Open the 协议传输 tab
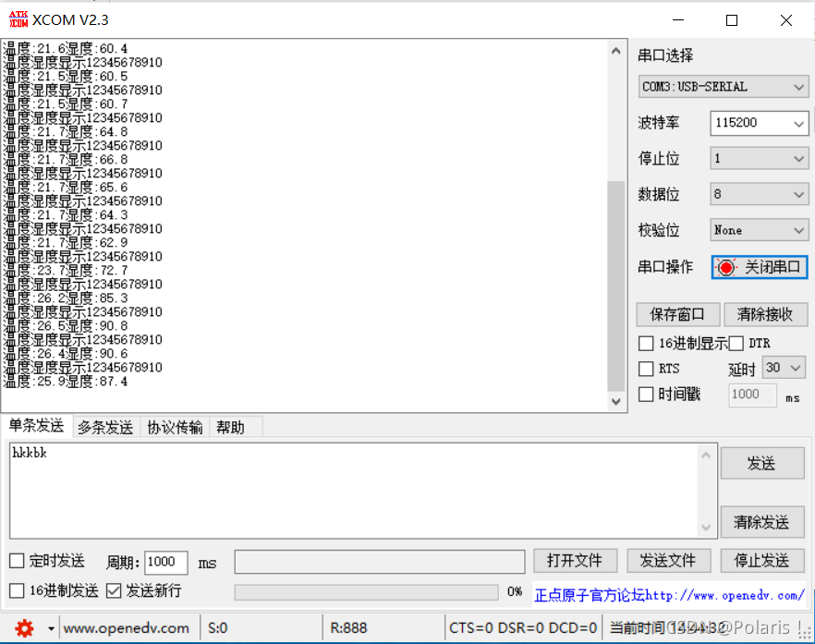 [175, 427]
